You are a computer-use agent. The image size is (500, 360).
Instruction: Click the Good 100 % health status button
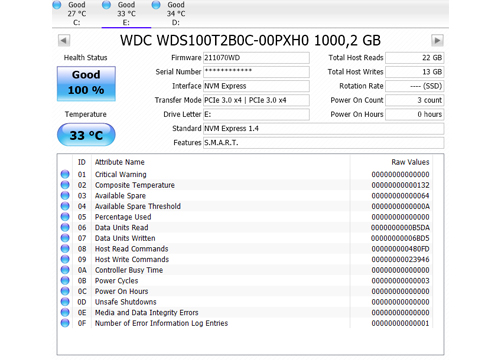86,83
